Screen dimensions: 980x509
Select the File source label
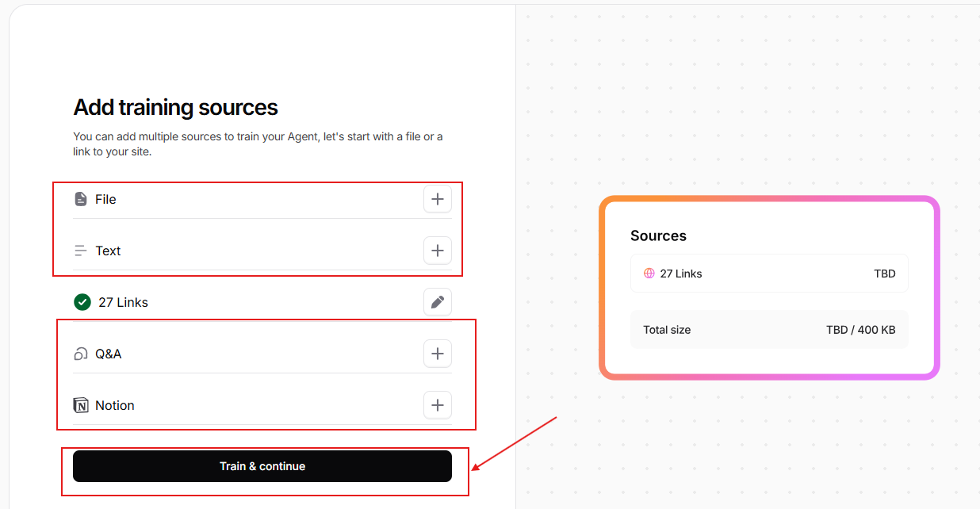pyautogui.click(x=105, y=199)
